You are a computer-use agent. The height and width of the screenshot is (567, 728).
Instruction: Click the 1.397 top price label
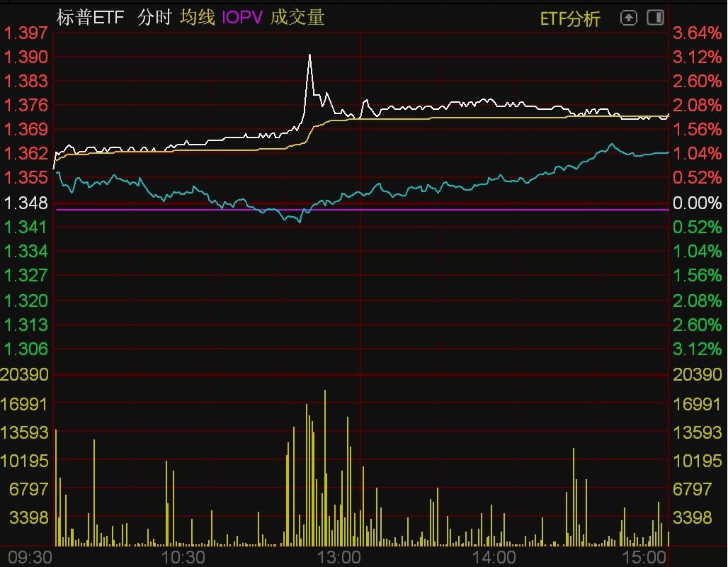tap(25, 33)
